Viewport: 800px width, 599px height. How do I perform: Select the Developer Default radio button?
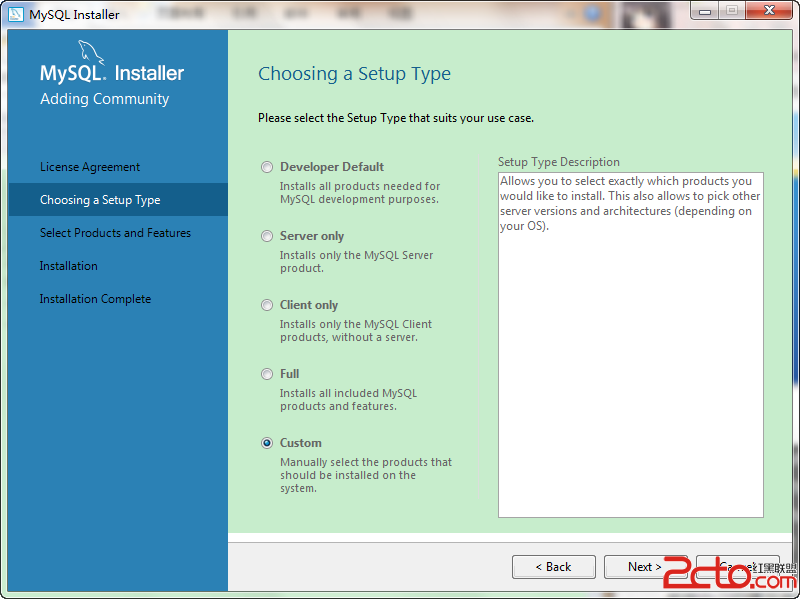[267, 167]
